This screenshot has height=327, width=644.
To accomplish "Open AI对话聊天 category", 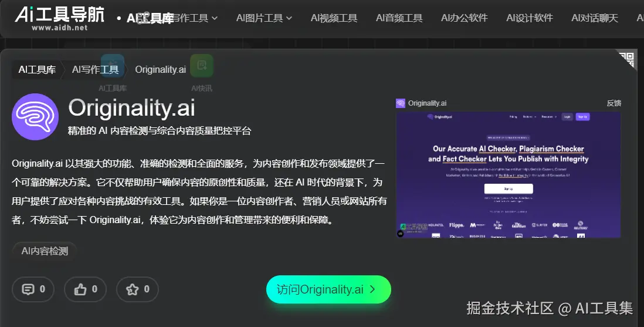I will pos(595,18).
